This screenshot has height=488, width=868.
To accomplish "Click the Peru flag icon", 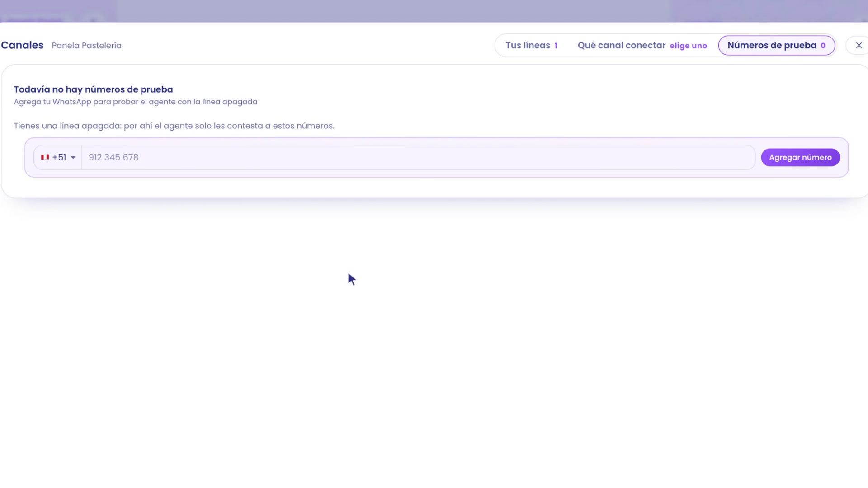I will click(45, 157).
